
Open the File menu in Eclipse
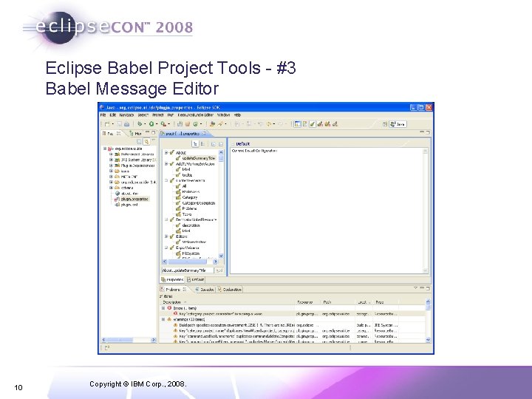point(103,115)
